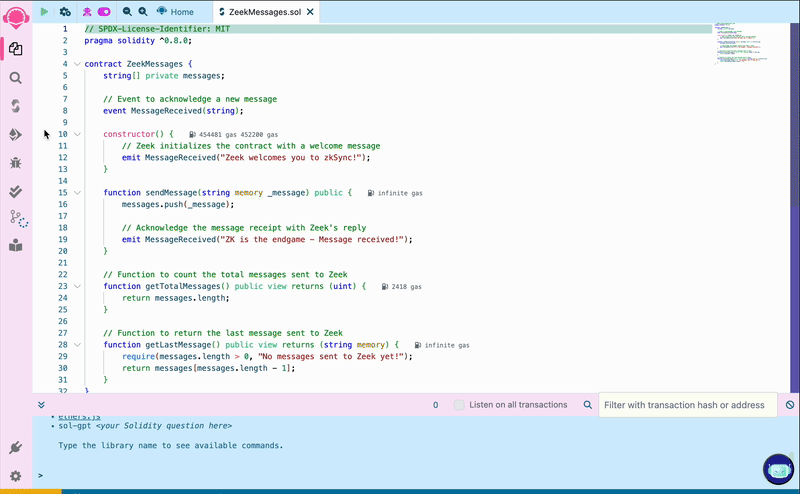Zoom out editor font with minus magnifier
800x494 pixels.
pos(127,11)
